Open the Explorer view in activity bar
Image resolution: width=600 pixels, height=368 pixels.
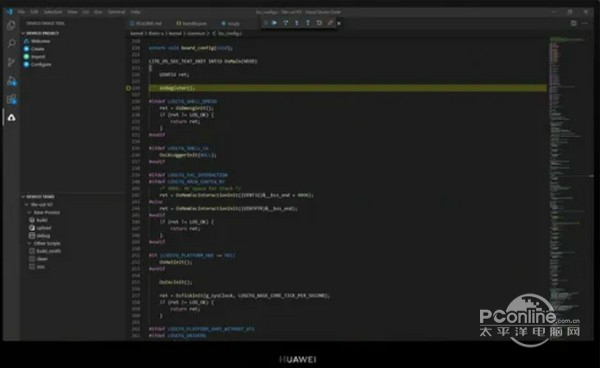click(11, 26)
